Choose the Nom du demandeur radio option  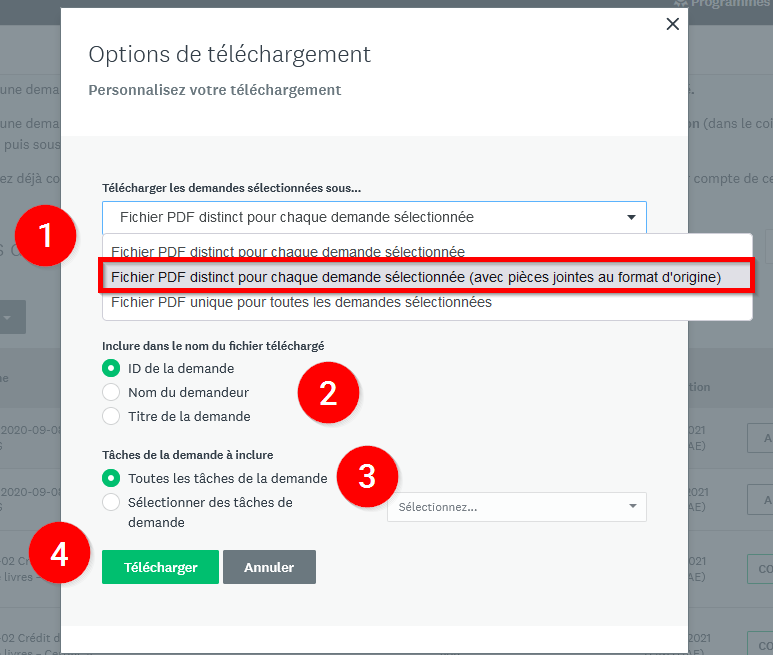click(111, 392)
